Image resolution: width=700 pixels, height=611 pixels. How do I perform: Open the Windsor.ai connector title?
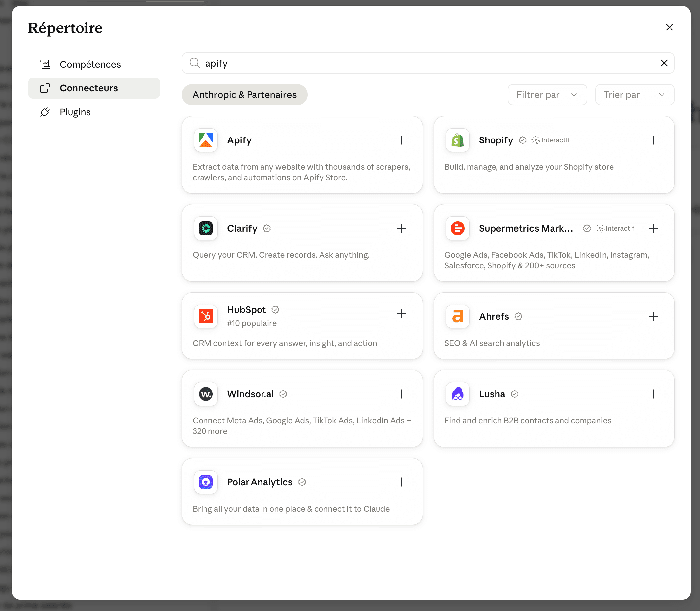[x=250, y=394]
